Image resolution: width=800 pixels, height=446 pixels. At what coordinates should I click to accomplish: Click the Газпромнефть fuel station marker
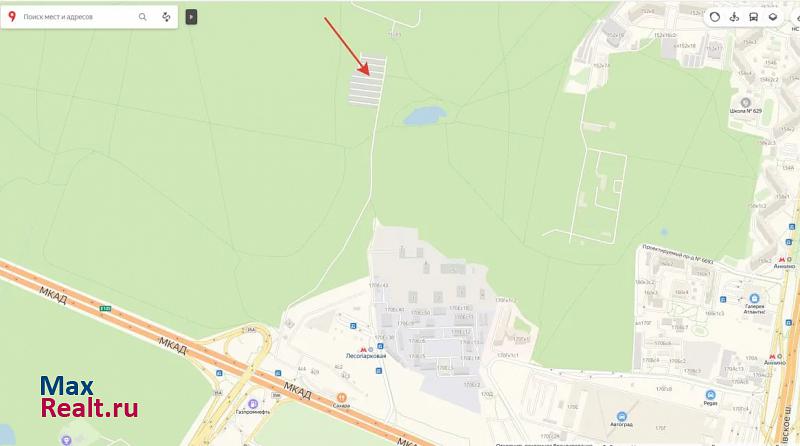tap(253, 404)
